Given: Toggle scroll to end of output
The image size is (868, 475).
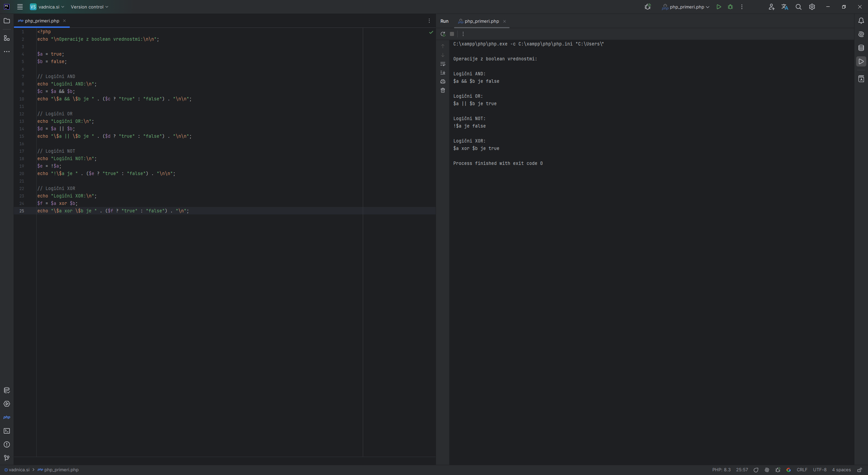Looking at the screenshot, I should tap(443, 73).
